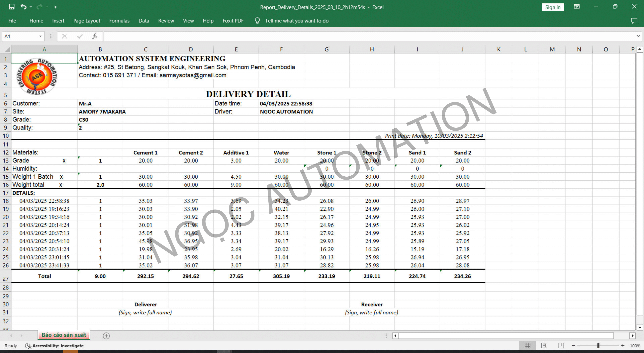
Task: Click Accessibility: Investigate in status bar
Action: tap(54, 346)
